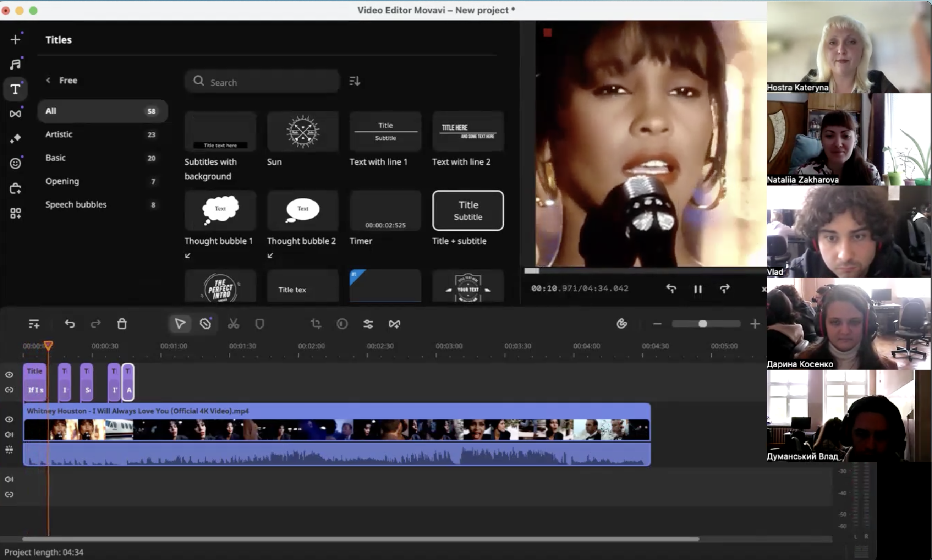Click the preview playback progress bar
Screen dimensions: 932x560
pos(645,270)
